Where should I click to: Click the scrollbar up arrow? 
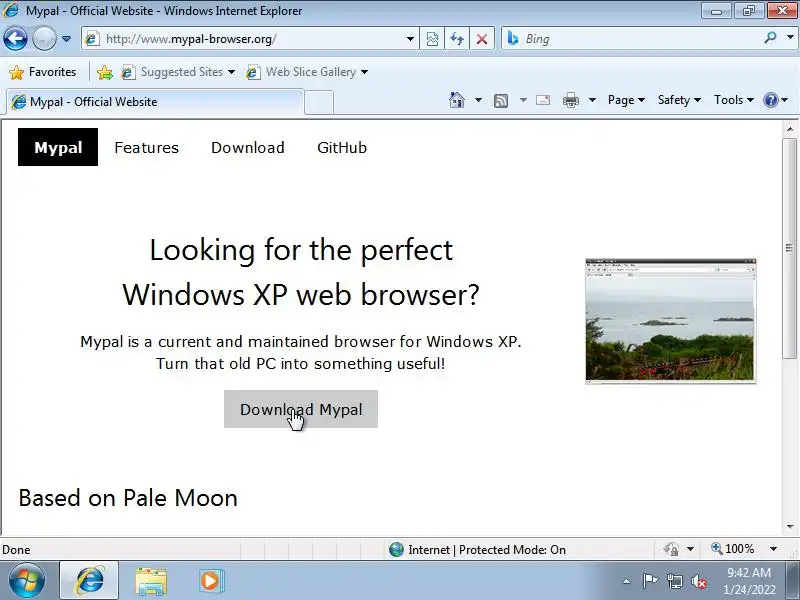790,129
